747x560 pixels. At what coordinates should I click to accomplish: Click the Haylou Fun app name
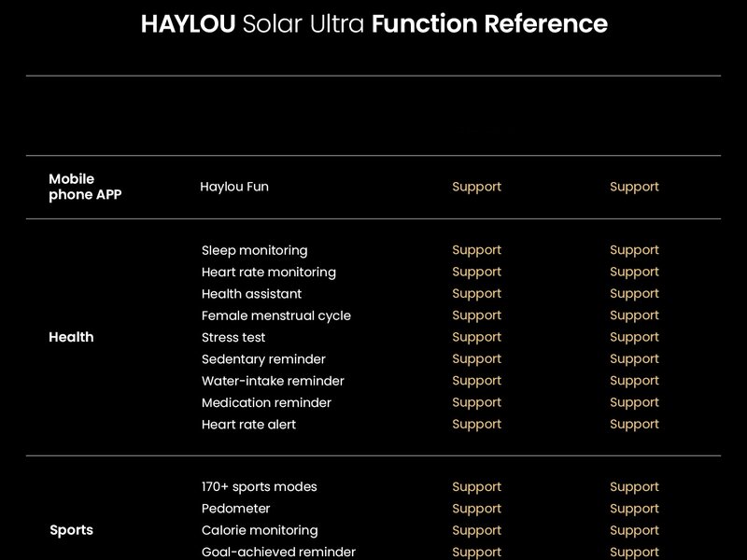[x=234, y=187]
